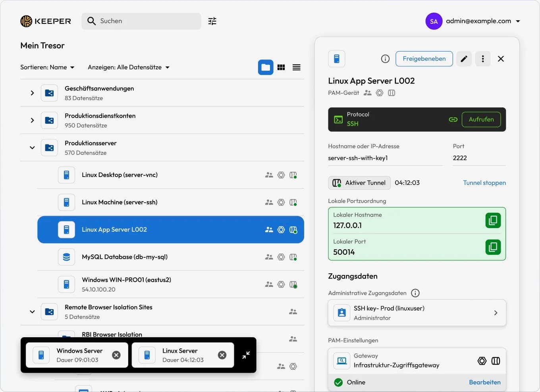The image size is (540, 392).
Task: Click the Aktiver Tunnel badge
Action: 359,183
